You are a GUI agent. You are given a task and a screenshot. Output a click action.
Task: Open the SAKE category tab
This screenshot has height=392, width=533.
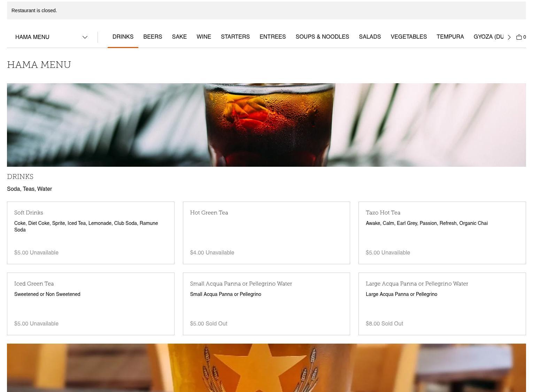point(179,37)
